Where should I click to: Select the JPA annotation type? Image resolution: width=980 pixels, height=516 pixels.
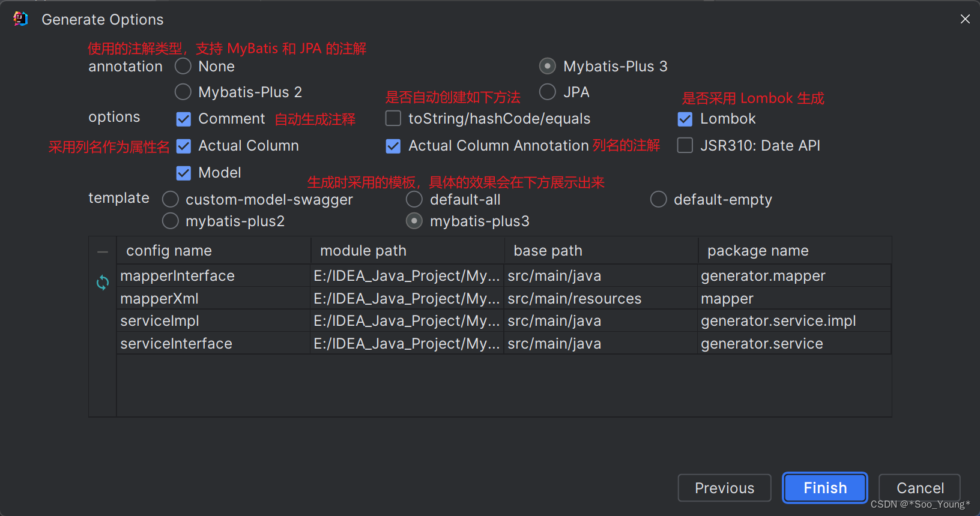(x=547, y=92)
